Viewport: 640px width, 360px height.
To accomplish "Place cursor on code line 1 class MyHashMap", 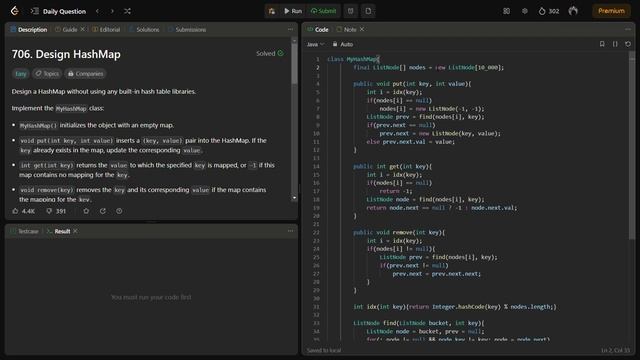I will click(353, 59).
